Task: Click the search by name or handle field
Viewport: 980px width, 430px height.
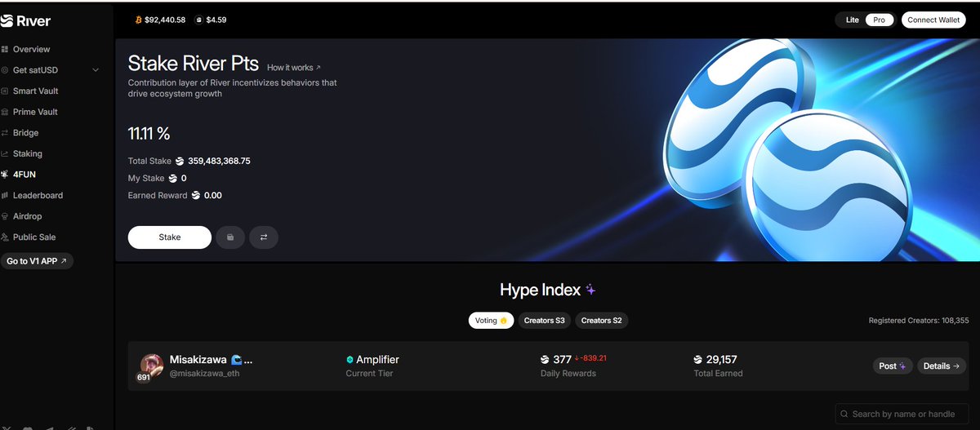Action: (902, 414)
